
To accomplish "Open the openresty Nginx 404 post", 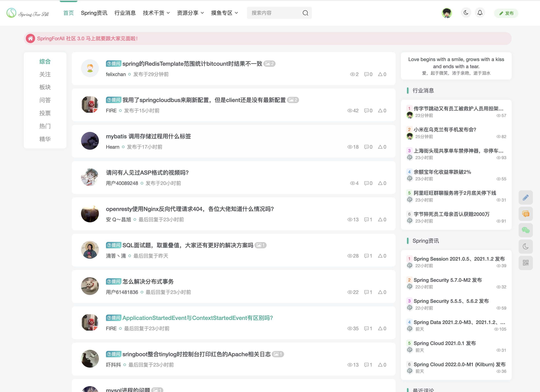I will click(190, 209).
